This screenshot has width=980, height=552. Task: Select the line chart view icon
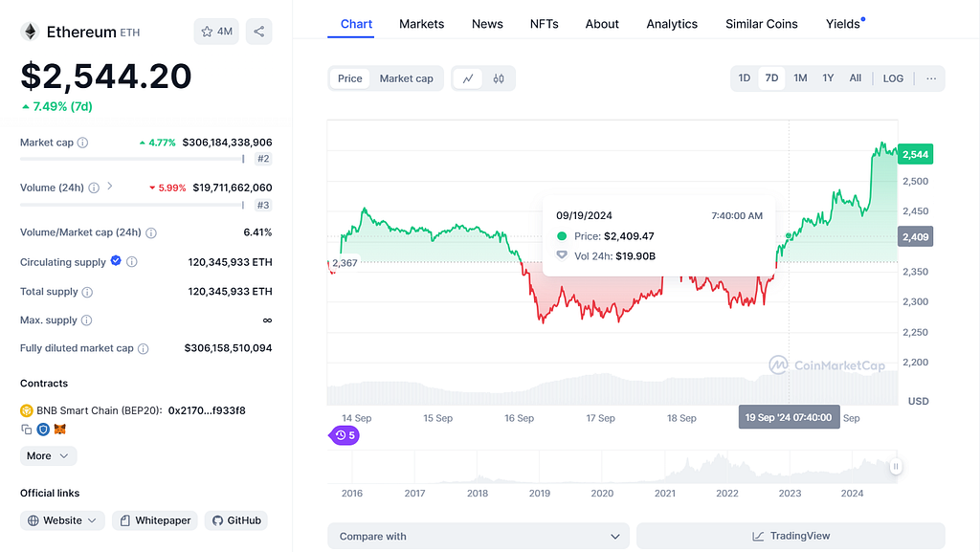click(467, 78)
